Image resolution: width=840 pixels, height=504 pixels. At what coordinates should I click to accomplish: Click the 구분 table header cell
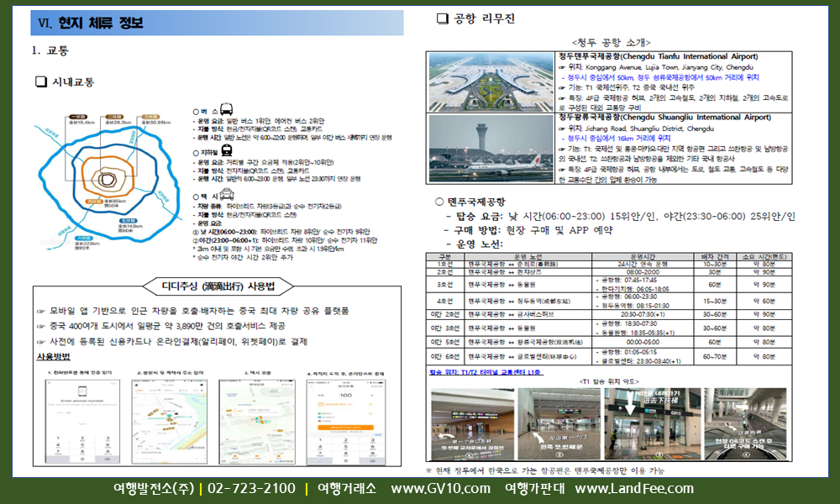point(445,257)
